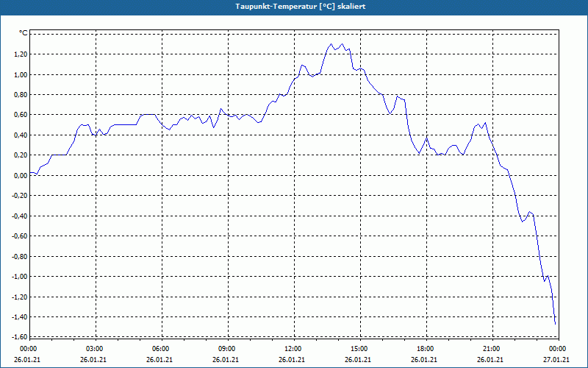
Task: Click the "26.01.21" date beneath 12:00
Action: point(291,360)
